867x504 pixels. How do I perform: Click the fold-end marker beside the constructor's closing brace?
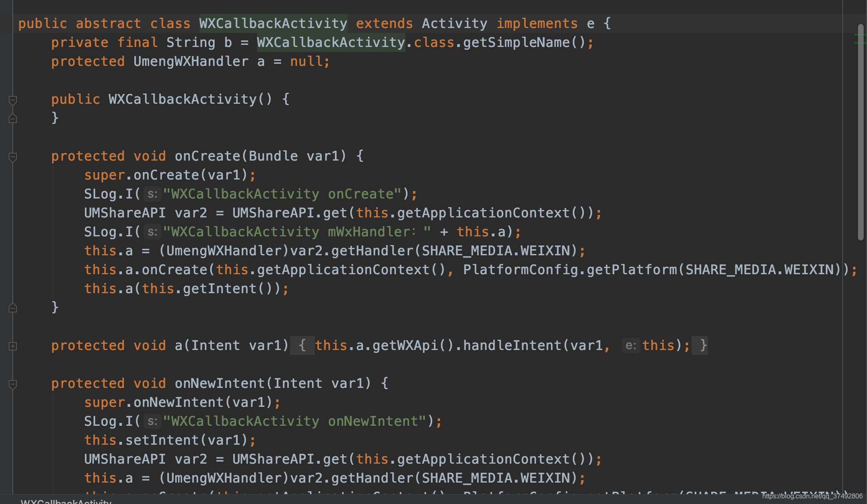[13, 119]
